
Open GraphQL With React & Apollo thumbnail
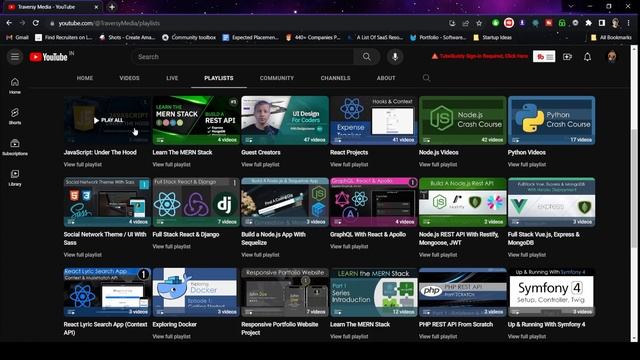click(x=374, y=202)
